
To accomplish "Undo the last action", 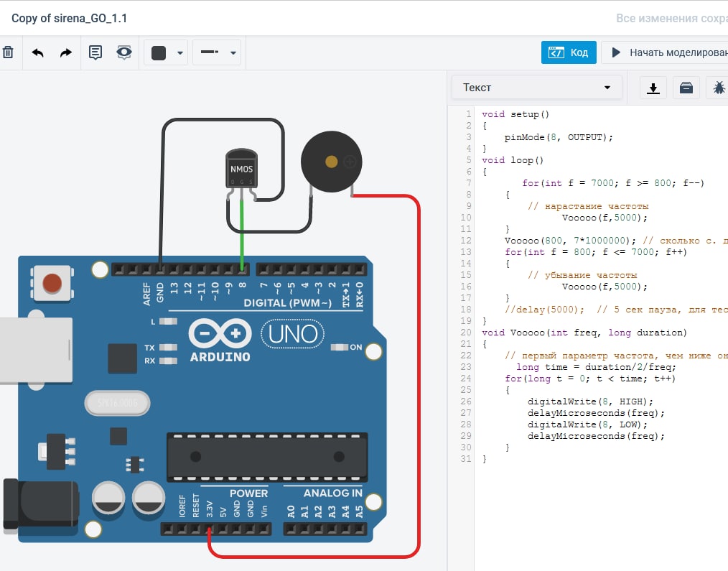I will click(x=38, y=52).
